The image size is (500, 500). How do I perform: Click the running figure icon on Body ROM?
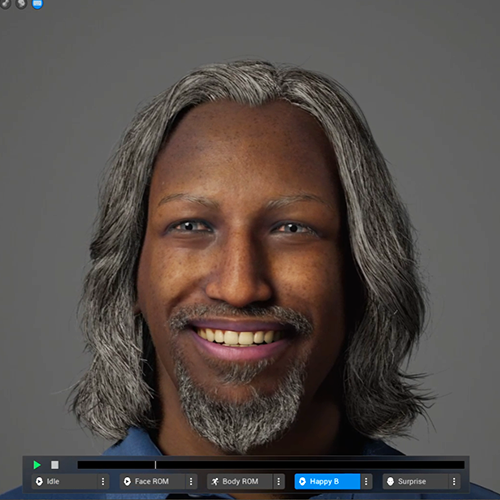tap(215, 481)
